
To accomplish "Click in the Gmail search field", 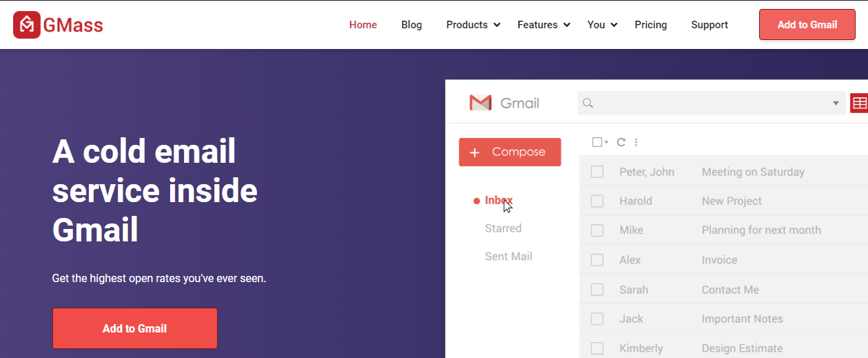I will 712,103.
